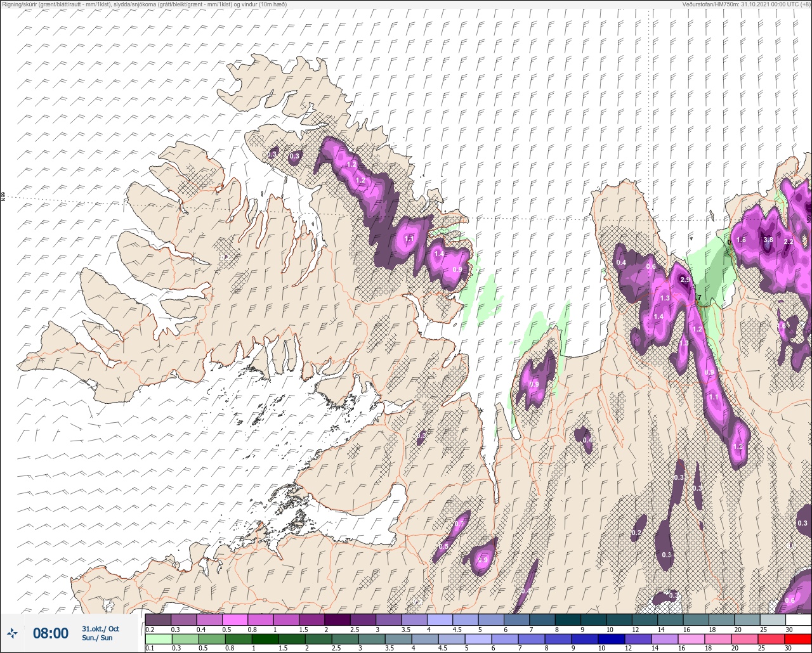Viewport: 812px width, 653px height.
Task: Click the date text '31.okt./ Oct'
Action: 100,629
